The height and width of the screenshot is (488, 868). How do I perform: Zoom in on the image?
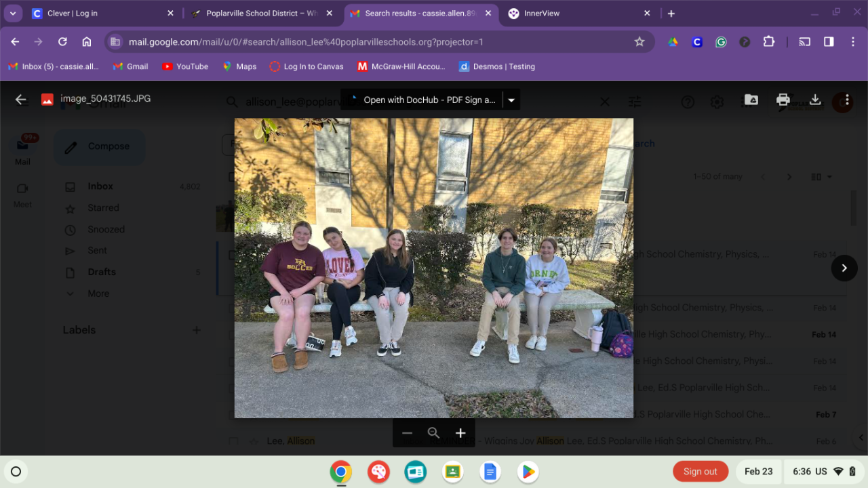coord(460,433)
